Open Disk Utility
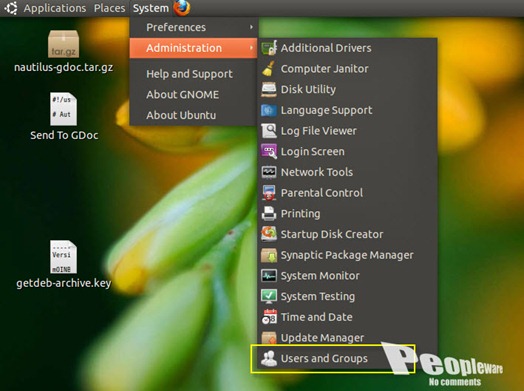524x391 pixels. coord(348,89)
